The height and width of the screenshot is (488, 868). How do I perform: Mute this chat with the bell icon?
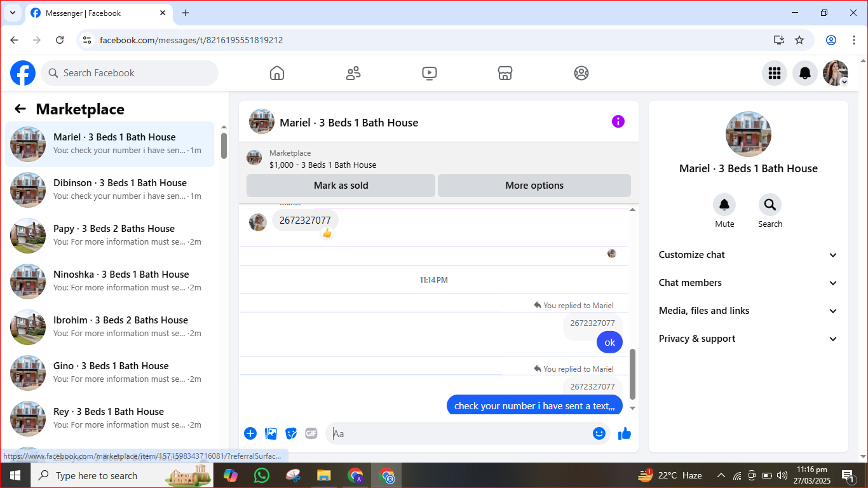(x=724, y=205)
